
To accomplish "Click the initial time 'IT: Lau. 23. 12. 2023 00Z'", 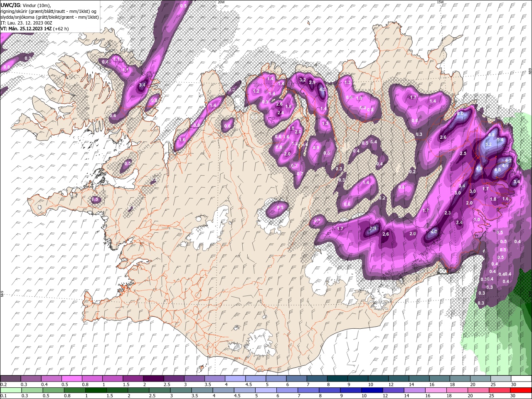I will pyautogui.click(x=25, y=23).
